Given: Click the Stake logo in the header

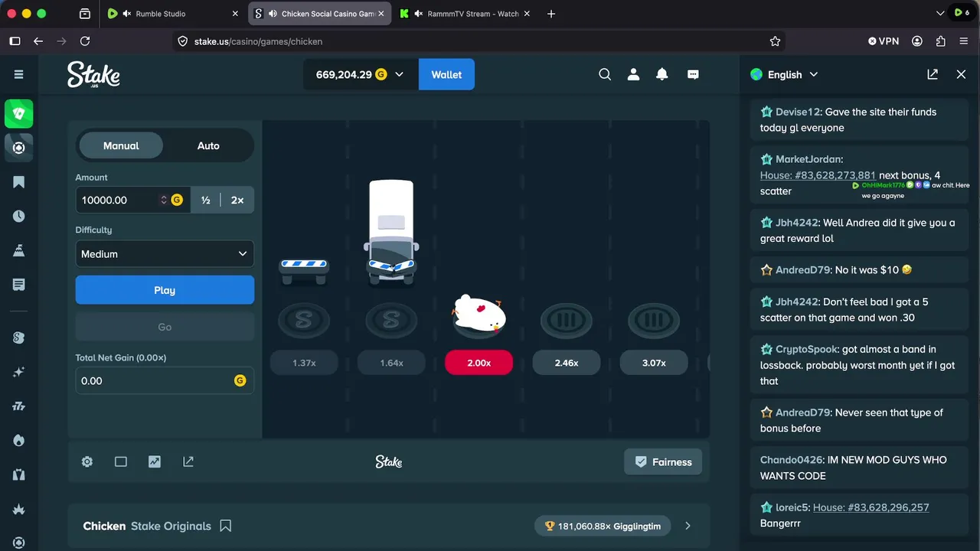Looking at the screenshot, I should [93, 74].
